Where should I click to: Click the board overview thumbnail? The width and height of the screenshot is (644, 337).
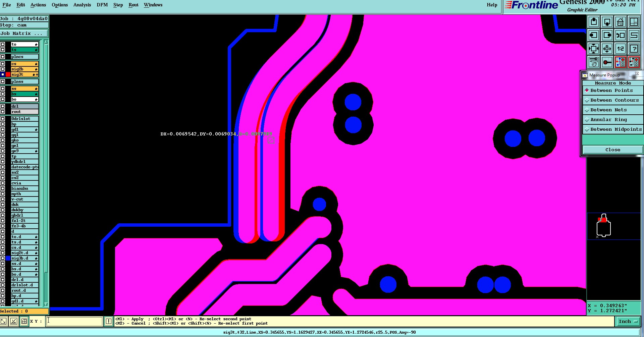pos(604,226)
